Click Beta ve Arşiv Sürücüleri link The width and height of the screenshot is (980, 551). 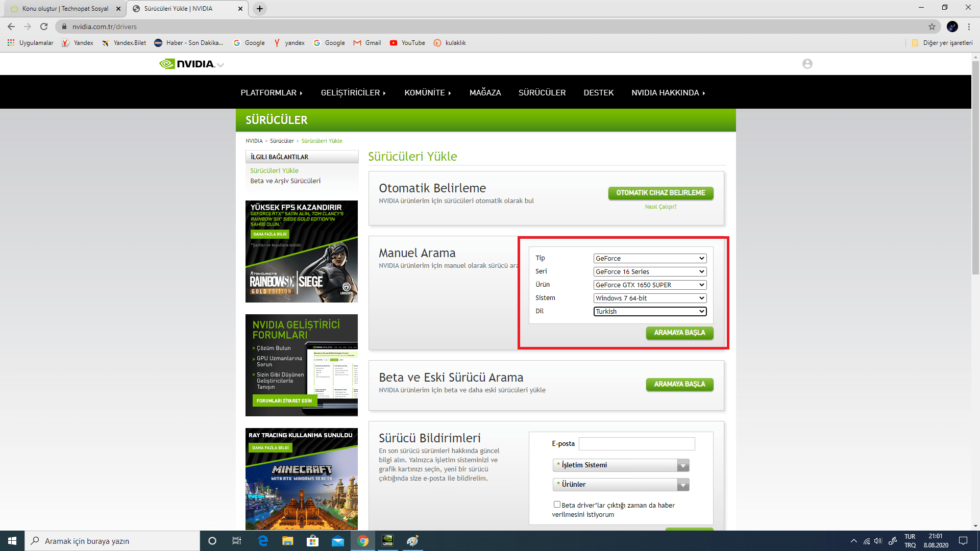[x=285, y=181]
